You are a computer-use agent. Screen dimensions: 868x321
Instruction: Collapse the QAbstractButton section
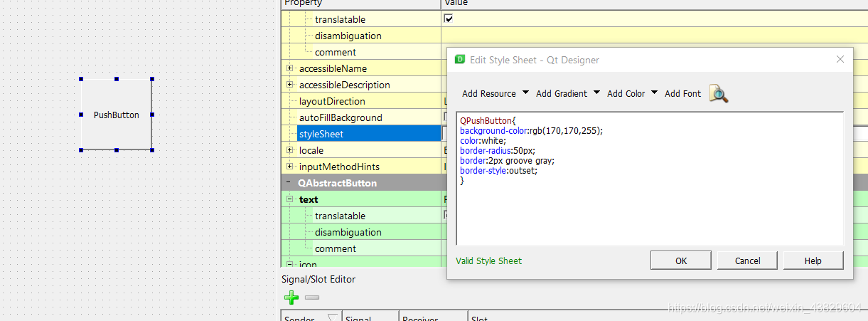[289, 183]
